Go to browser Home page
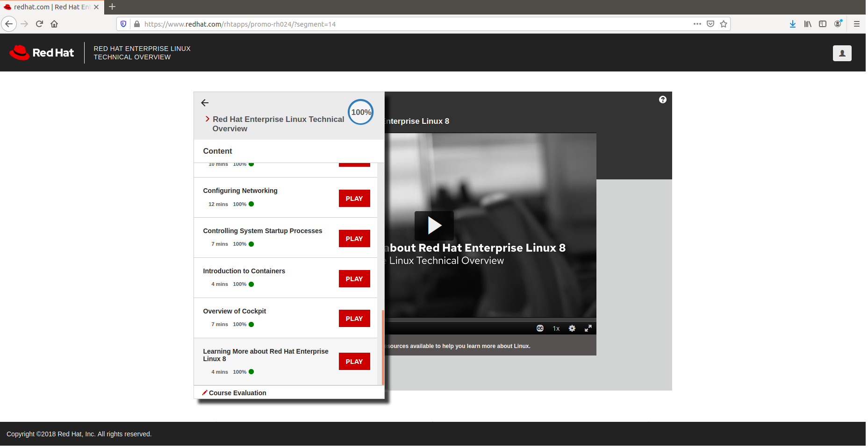This screenshot has width=868, height=448. 54,24
